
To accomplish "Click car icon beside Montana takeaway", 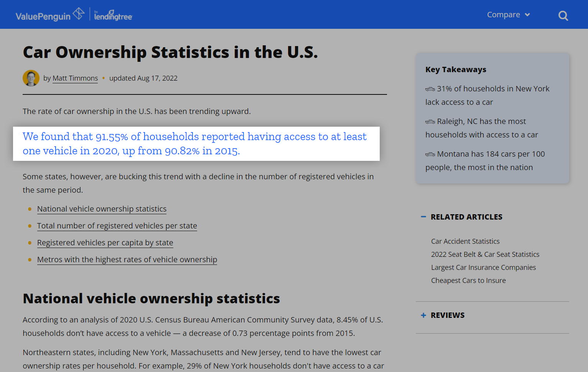I will pyautogui.click(x=430, y=154).
